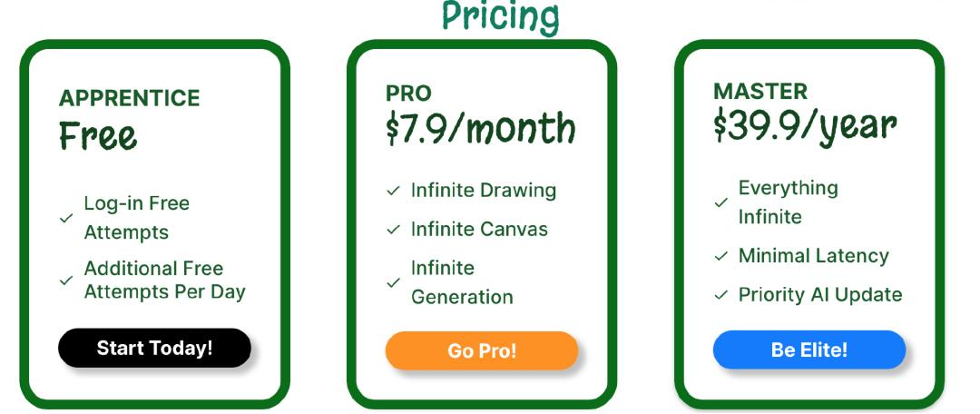Select the APPRENTICE plan title
980x414 pixels.
(x=130, y=98)
